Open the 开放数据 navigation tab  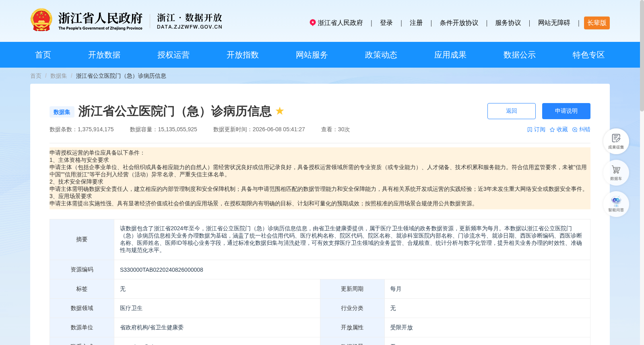(x=104, y=55)
